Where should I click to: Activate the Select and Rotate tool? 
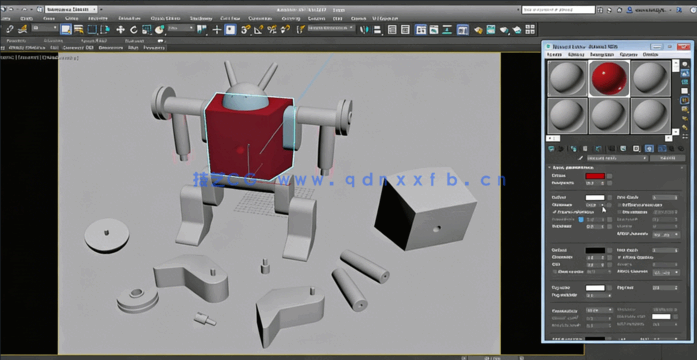click(x=133, y=30)
